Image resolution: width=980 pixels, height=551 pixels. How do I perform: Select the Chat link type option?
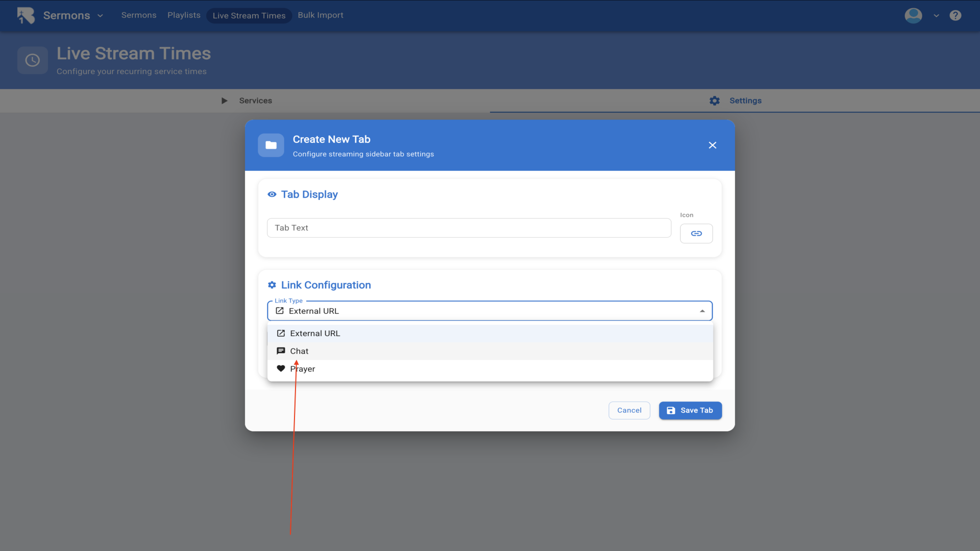[x=299, y=351]
